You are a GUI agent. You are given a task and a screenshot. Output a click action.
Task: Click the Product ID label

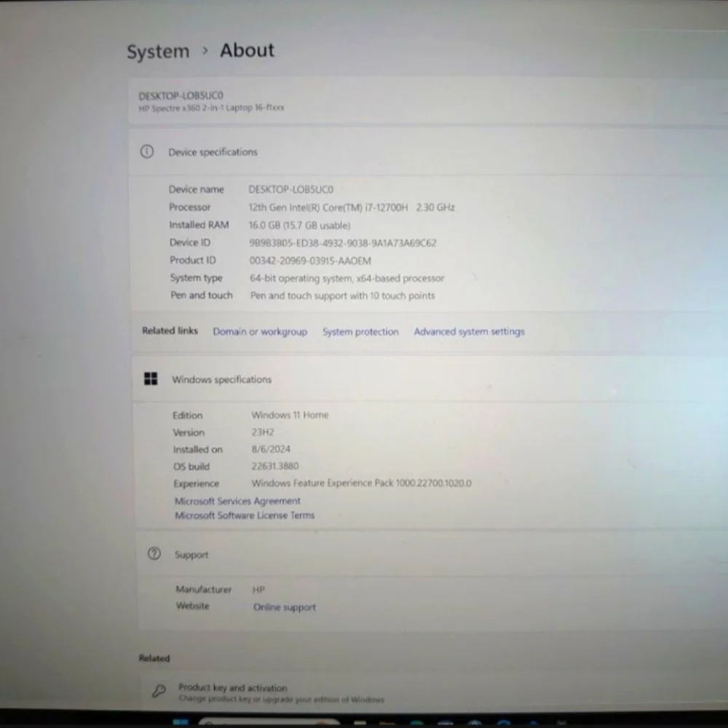(x=193, y=260)
